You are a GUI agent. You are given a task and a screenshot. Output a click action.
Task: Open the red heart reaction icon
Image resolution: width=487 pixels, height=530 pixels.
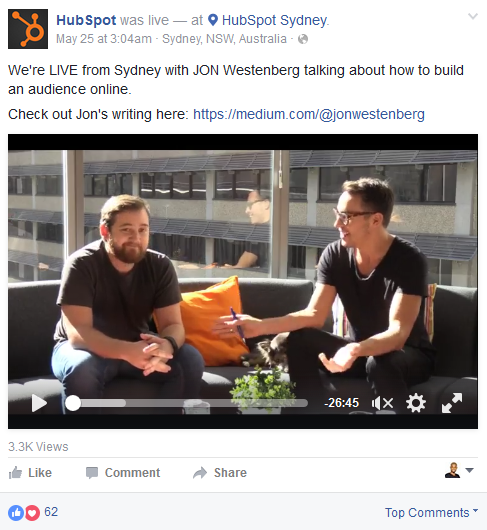[32, 512]
